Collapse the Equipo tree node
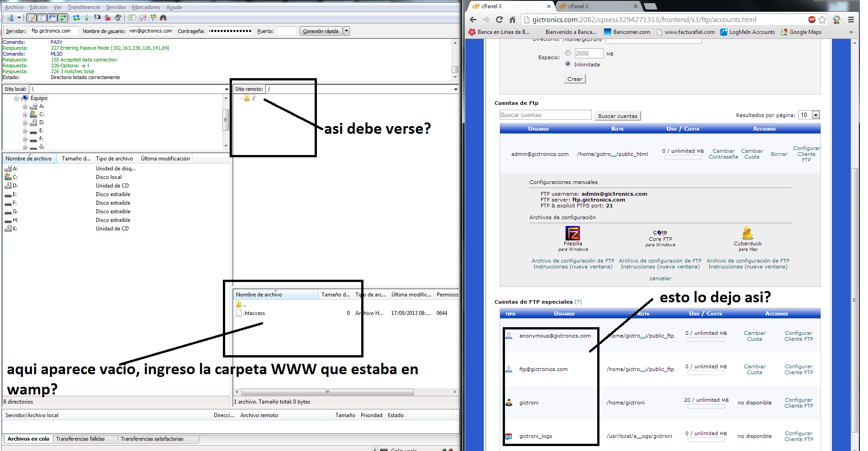Image resolution: width=868 pixels, height=451 pixels. tap(17, 98)
